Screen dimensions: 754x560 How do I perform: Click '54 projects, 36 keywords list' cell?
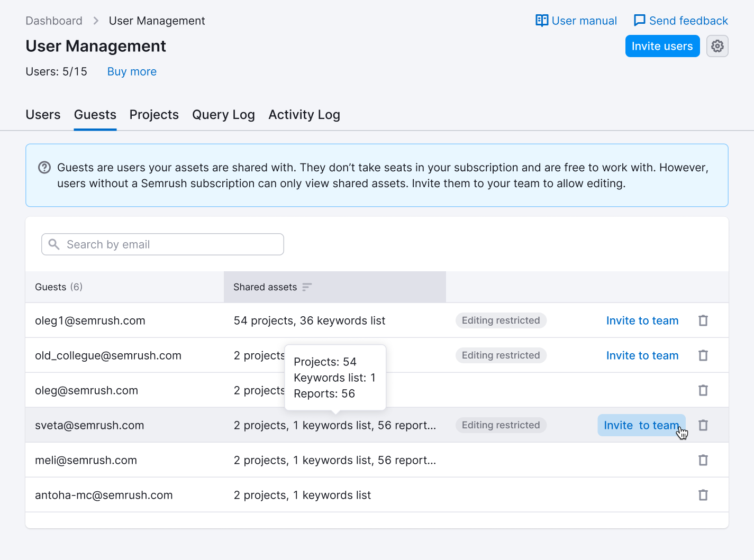coord(310,320)
